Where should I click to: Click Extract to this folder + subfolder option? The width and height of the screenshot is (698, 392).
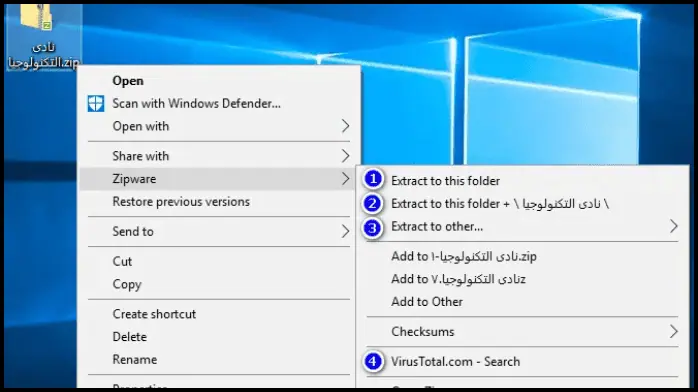[500, 204]
